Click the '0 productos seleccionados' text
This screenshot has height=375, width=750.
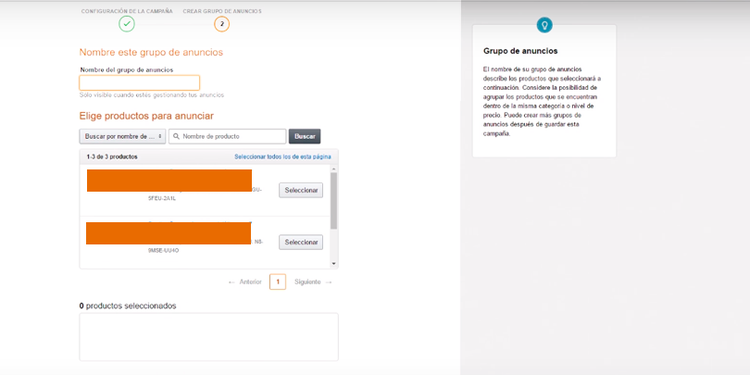128,306
